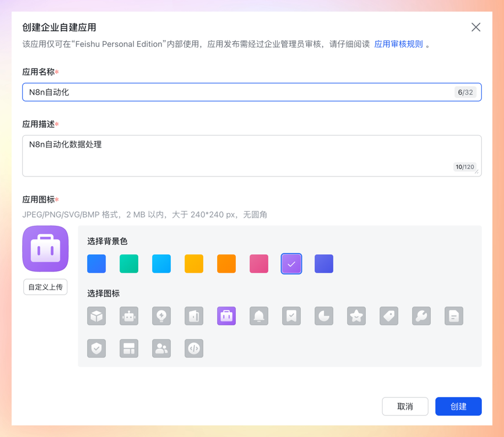
Task: Click the 创建 button
Action: (x=458, y=406)
